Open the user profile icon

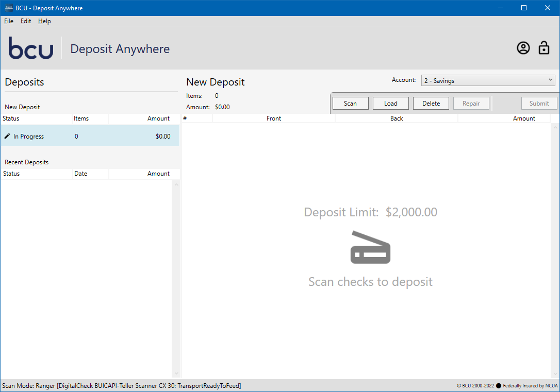click(x=523, y=48)
